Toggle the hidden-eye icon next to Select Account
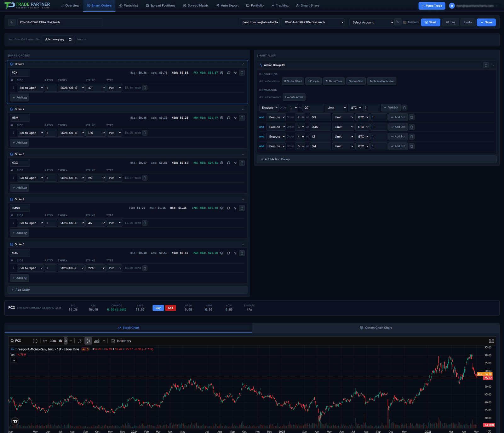This screenshot has width=504, height=433. (398, 22)
